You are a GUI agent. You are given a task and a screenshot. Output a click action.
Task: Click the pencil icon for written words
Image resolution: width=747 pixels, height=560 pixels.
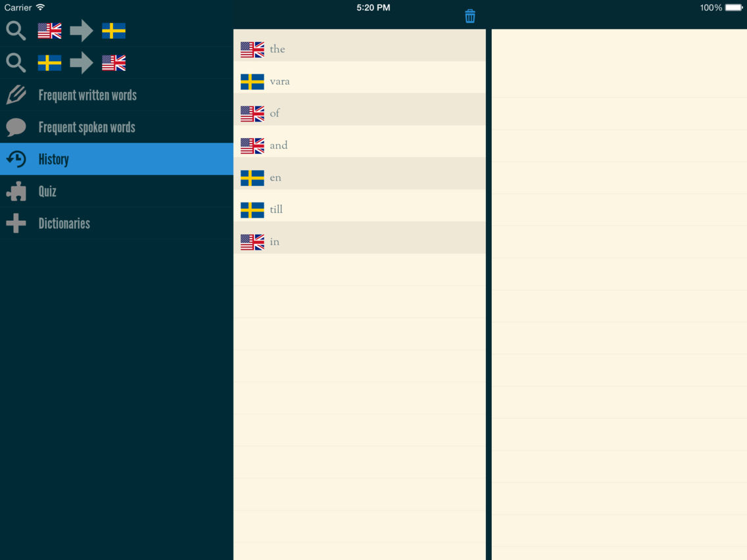pyautogui.click(x=16, y=95)
